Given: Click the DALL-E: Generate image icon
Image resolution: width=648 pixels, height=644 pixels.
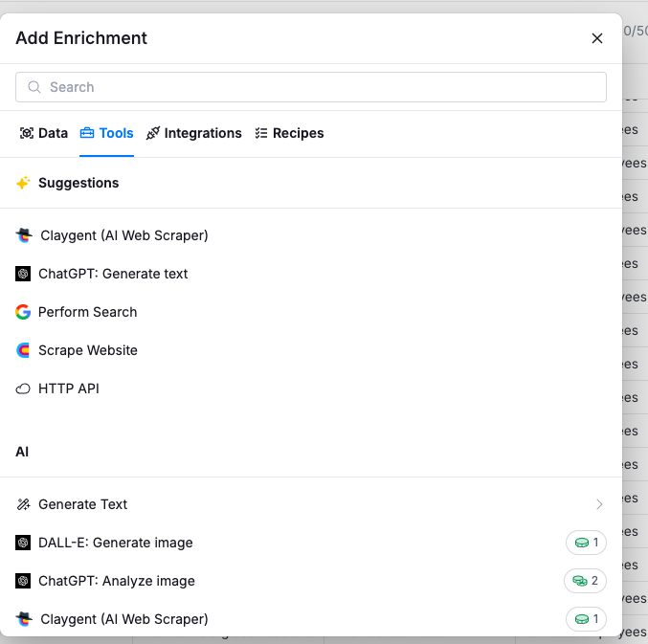Looking at the screenshot, I should pos(23,543).
